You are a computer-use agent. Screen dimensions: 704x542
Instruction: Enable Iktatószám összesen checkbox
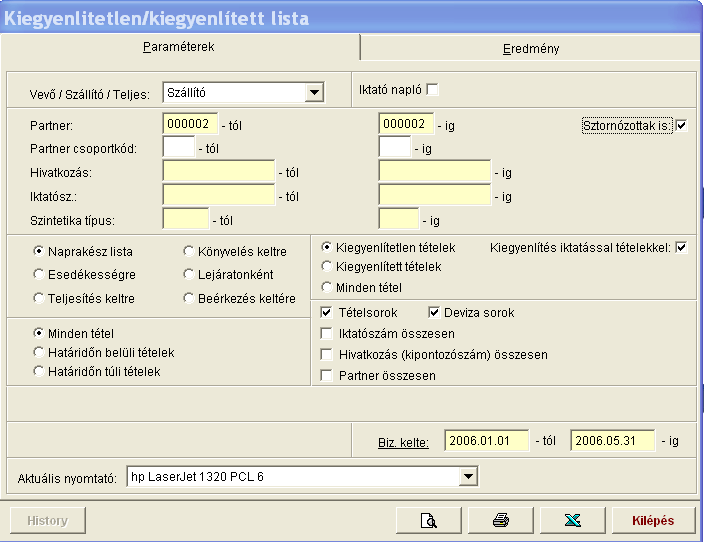[x=326, y=333]
